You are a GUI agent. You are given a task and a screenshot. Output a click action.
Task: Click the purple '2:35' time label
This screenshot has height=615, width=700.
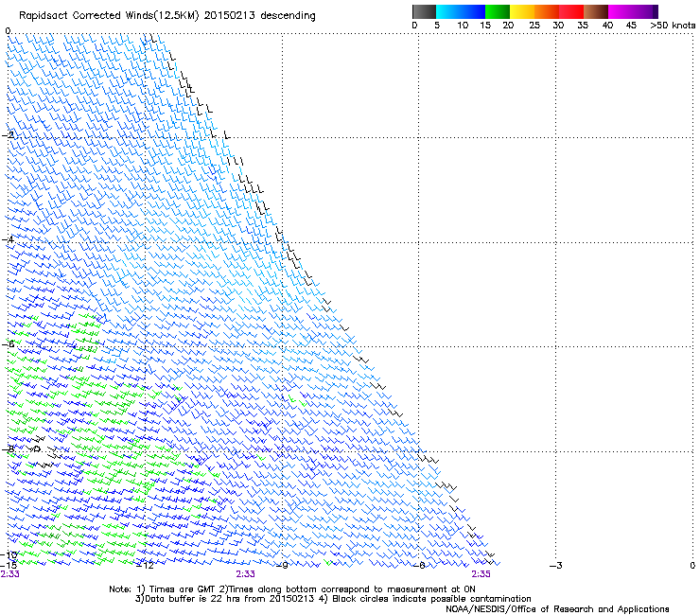pyautogui.click(x=481, y=574)
